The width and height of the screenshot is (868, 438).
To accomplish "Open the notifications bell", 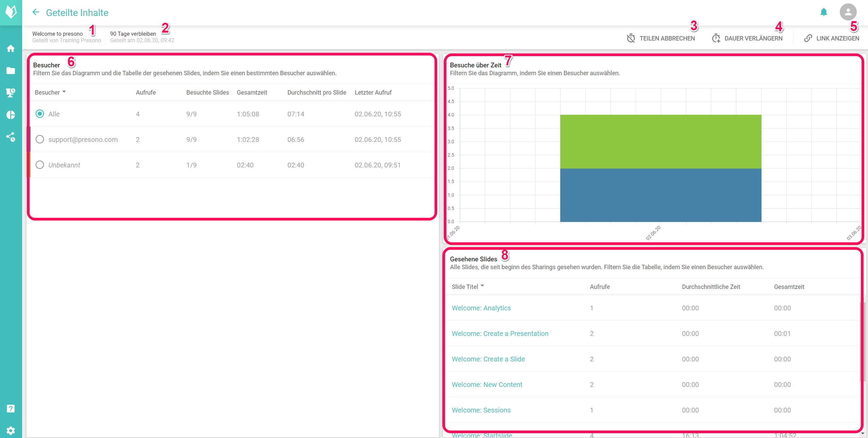I will point(823,13).
